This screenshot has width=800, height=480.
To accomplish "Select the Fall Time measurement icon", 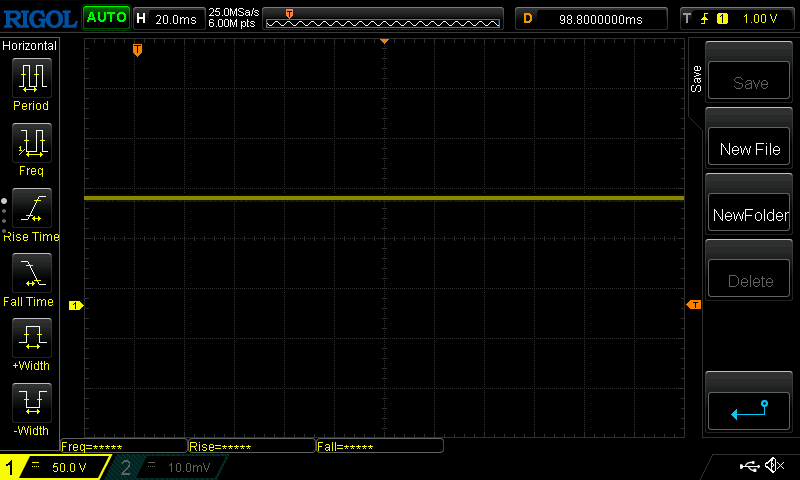I will point(32,272).
